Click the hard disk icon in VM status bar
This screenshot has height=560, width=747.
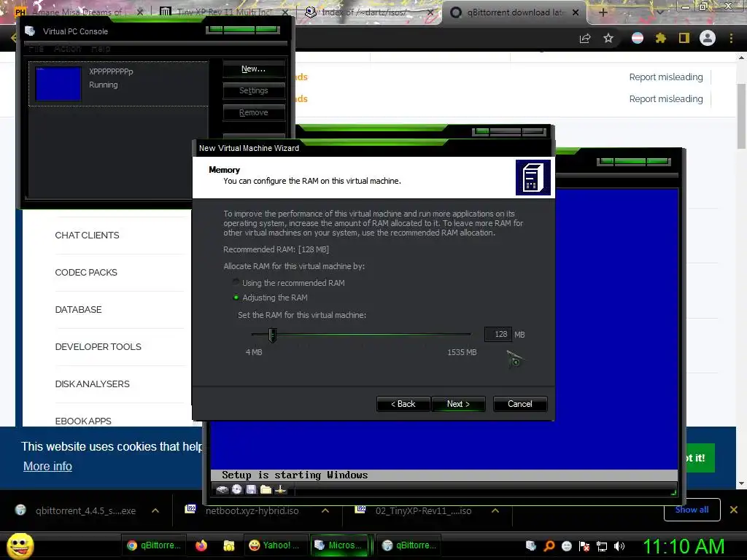pos(222,489)
